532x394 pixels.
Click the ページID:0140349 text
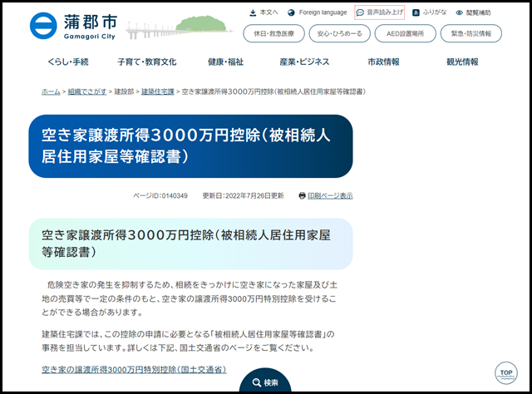[160, 196]
